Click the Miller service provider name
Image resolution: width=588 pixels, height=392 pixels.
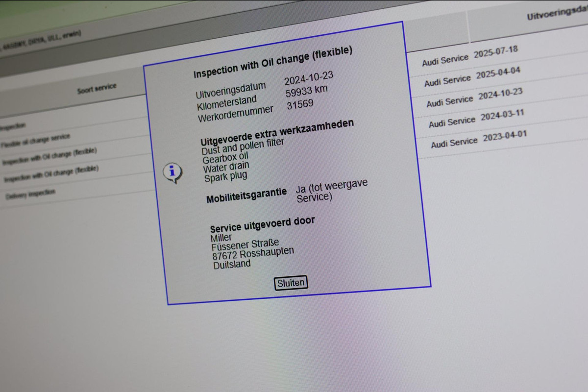[x=221, y=238]
